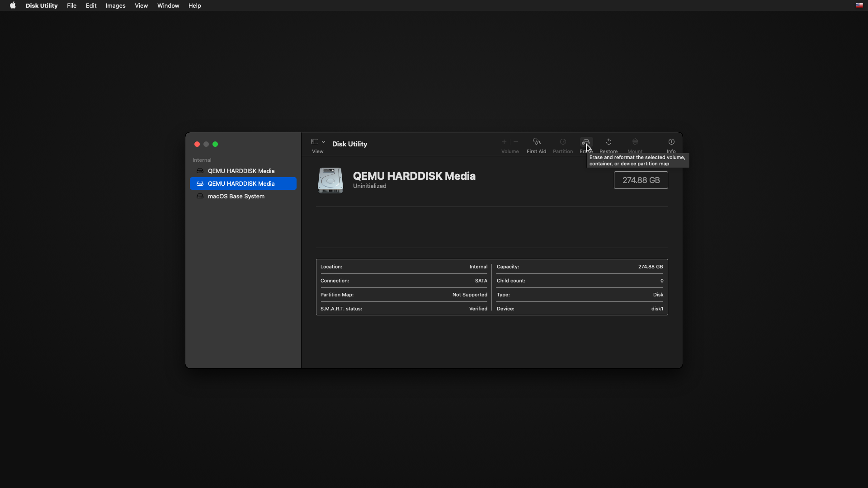Toggle the sidebar view icon

(315, 142)
